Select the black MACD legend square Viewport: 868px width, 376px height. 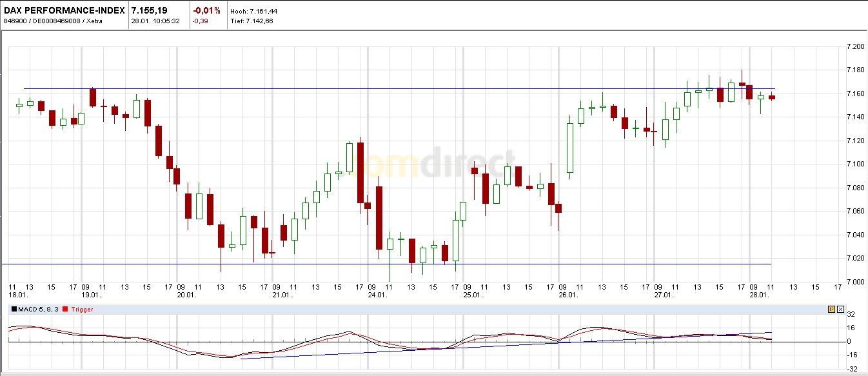15,309
